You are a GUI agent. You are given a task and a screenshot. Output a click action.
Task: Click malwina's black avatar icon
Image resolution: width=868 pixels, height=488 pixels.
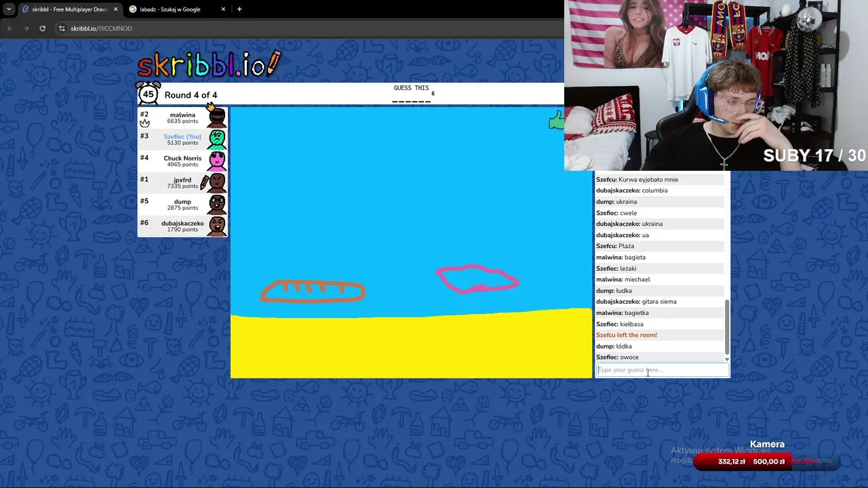tap(217, 117)
